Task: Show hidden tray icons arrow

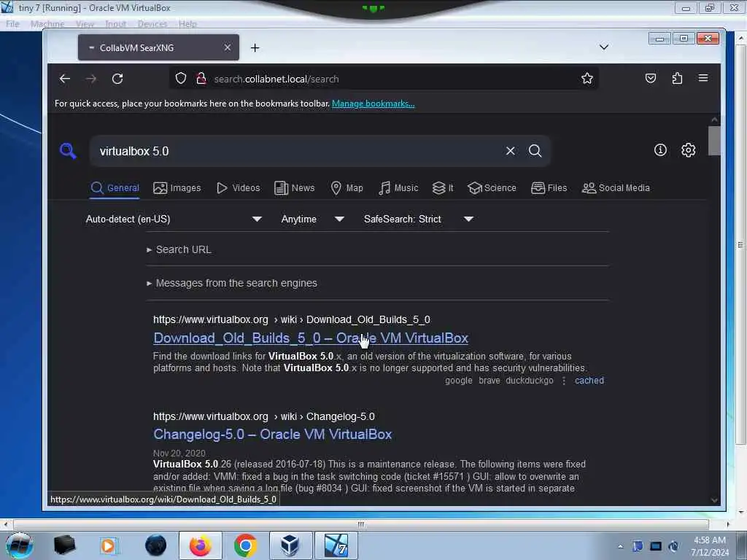Action: click(x=620, y=546)
